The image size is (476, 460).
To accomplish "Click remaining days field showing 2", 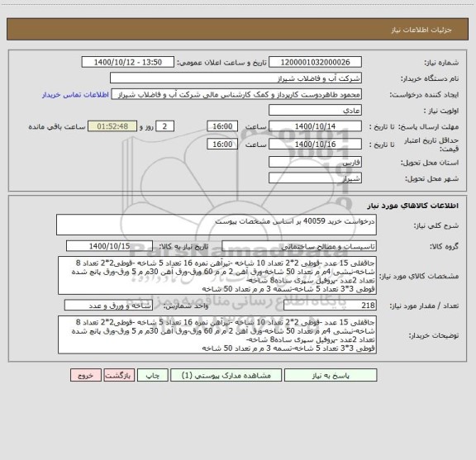I will click(164, 126).
